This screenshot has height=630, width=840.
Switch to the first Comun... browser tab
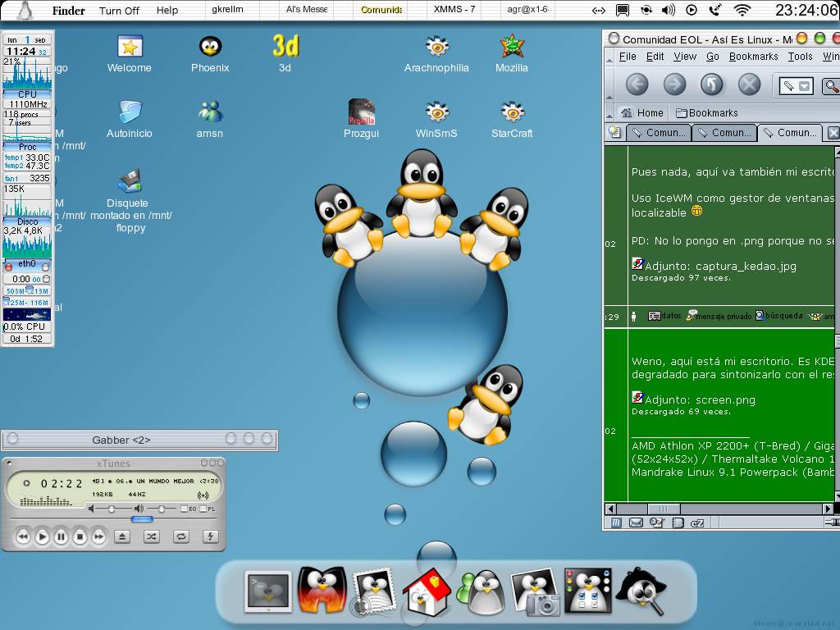(x=659, y=133)
